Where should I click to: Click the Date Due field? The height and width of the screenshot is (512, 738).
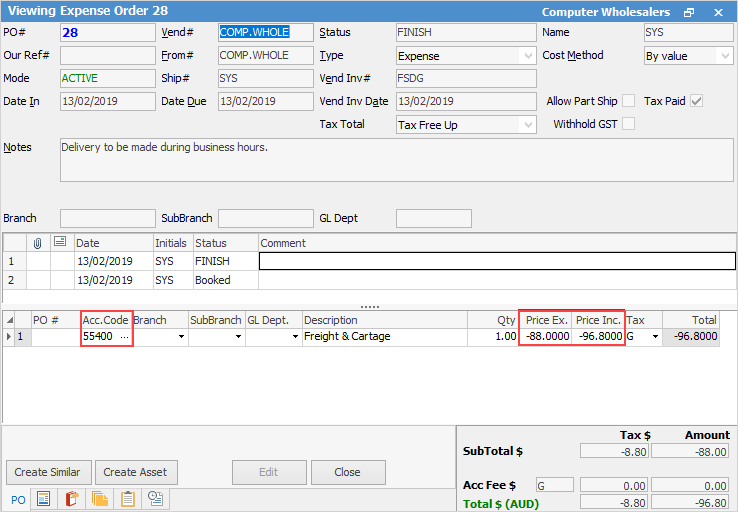coord(265,102)
